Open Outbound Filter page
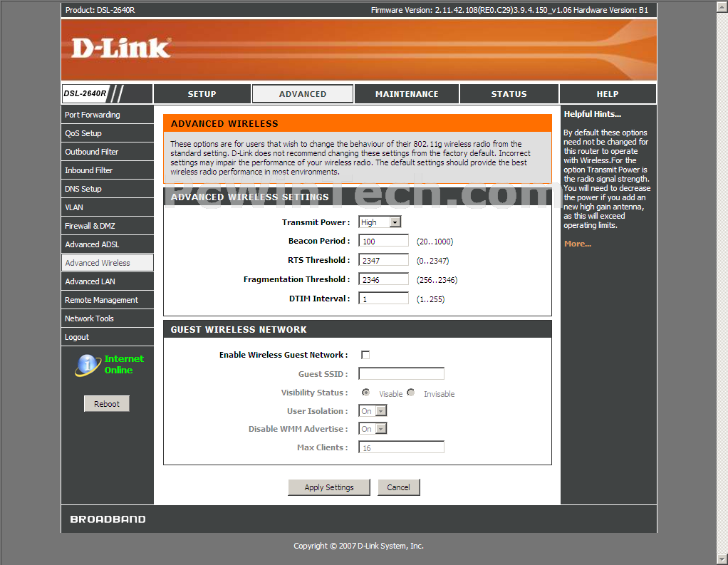Image resolution: width=728 pixels, height=565 pixels. (x=108, y=152)
